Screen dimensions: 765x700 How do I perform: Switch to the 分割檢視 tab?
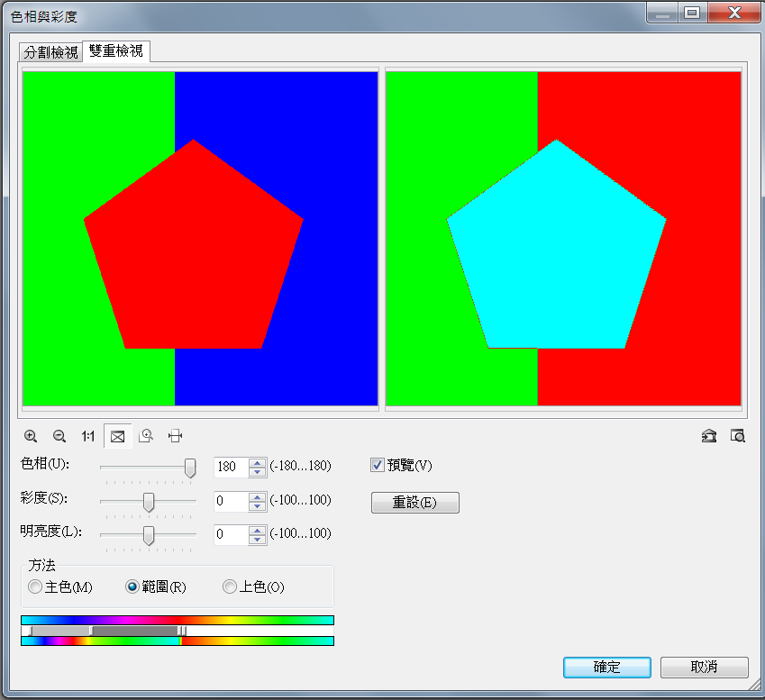click(50, 52)
